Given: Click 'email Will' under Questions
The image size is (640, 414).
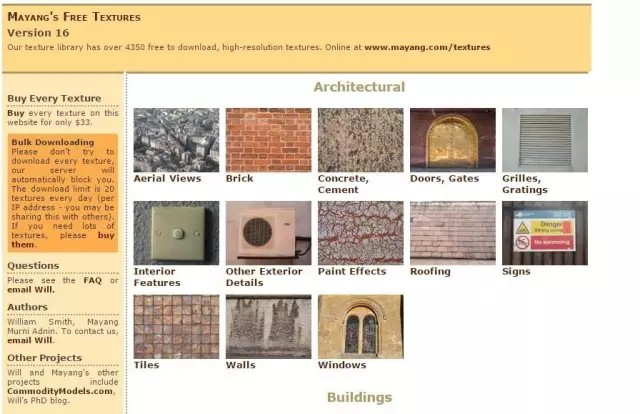Looking at the screenshot, I should click(30, 290).
